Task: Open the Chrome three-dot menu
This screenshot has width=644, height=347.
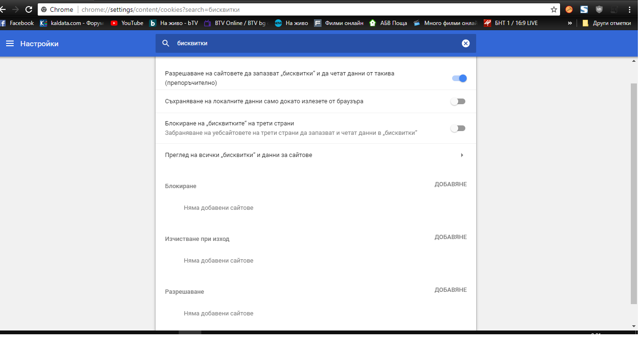Action: [630, 9]
